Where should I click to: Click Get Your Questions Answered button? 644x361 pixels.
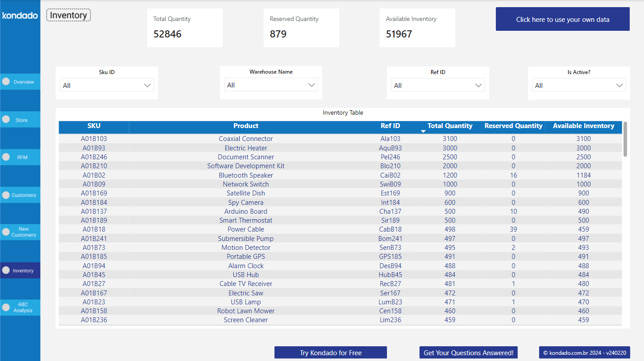pos(468,353)
